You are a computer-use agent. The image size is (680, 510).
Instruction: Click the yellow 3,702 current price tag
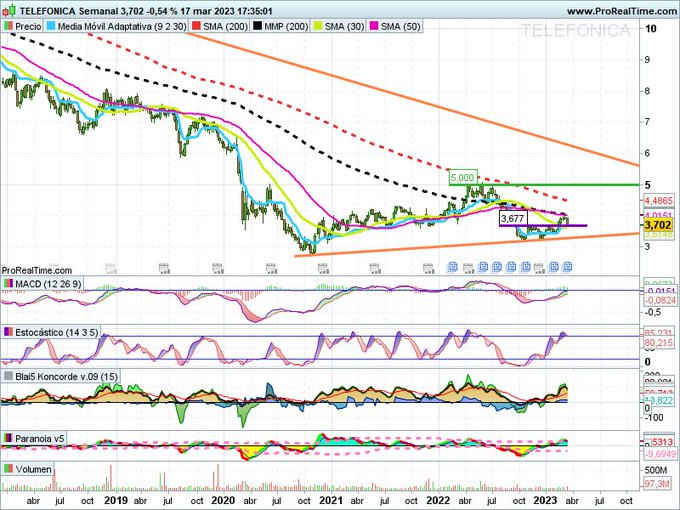point(658,225)
